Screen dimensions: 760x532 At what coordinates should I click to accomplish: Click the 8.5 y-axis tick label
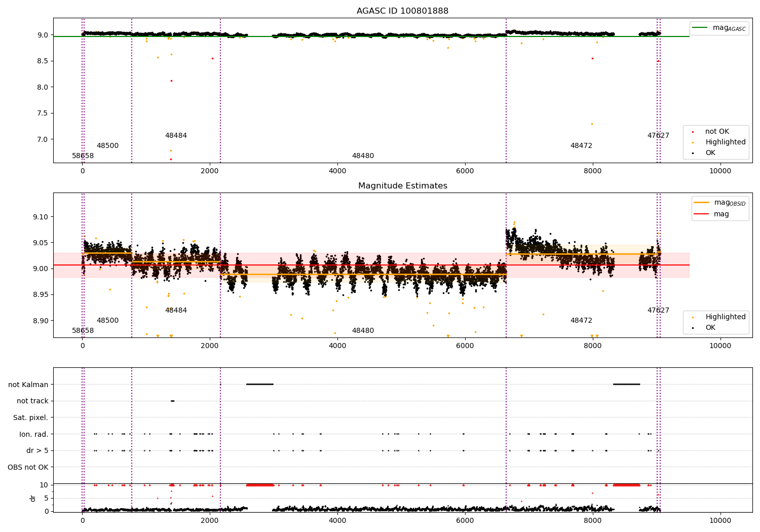(x=43, y=61)
